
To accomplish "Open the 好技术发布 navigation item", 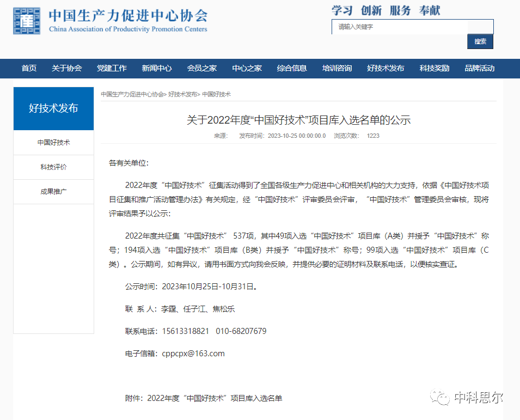I will pyautogui.click(x=386, y=68).
